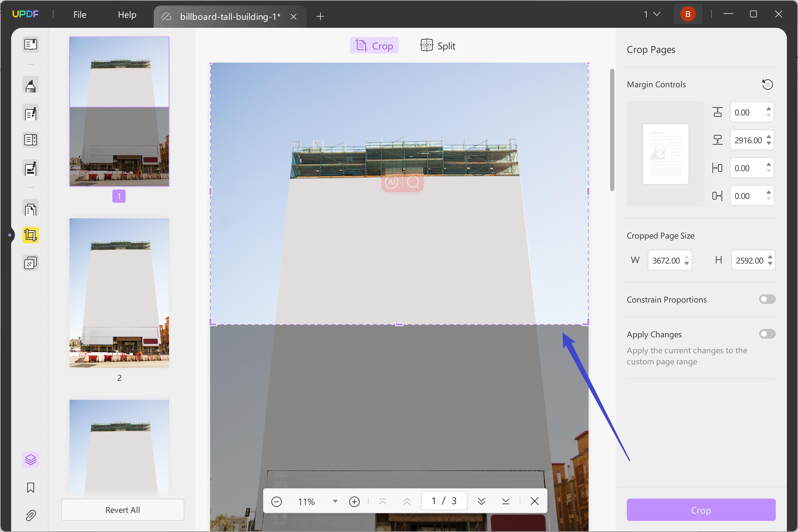This screenshot has height=532, width=798.
Task: Select the Crop pages tool in sidebar
Action: click(31, 235)
